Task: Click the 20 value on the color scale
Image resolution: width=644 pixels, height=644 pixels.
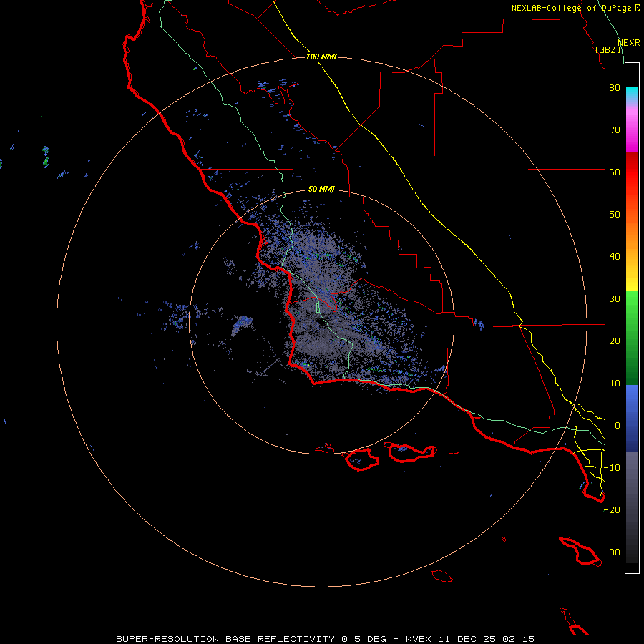Action: (615, 341)
